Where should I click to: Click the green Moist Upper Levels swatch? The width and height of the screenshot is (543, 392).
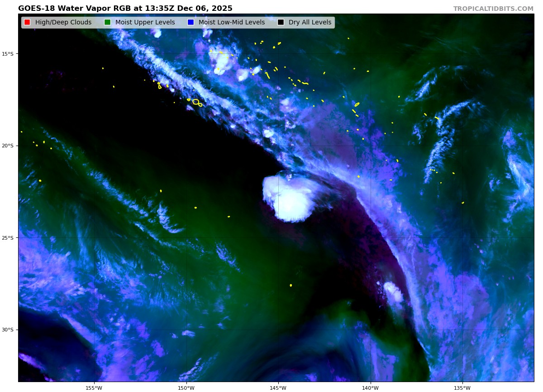107,23
